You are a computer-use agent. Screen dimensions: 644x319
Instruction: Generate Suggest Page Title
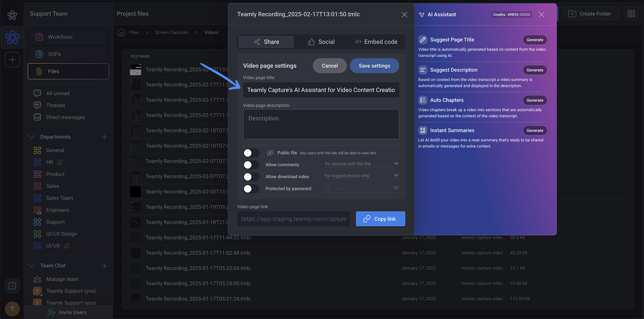pyautogui.click(x=535, y=40)
